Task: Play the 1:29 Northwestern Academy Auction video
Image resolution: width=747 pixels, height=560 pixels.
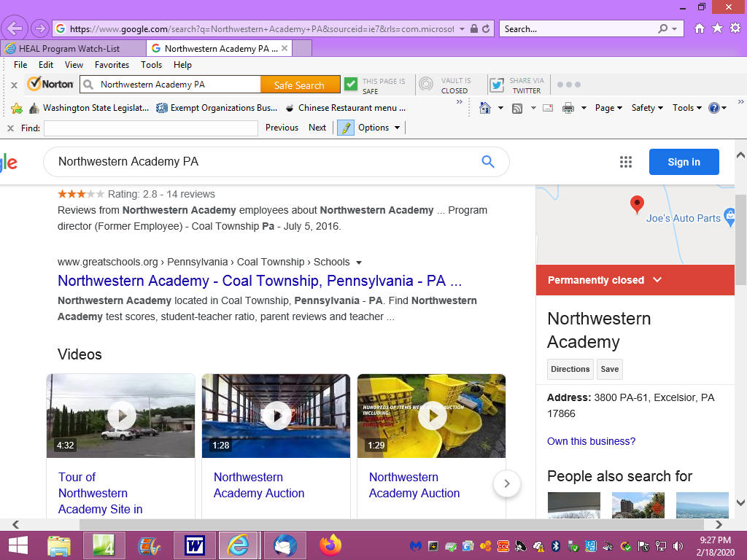Action: (432, 416)
